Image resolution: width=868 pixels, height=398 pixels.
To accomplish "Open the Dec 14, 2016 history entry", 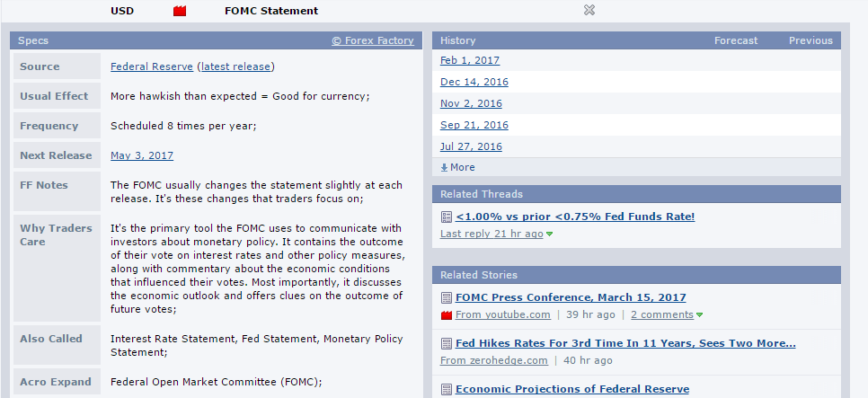I will pos(474,82).
